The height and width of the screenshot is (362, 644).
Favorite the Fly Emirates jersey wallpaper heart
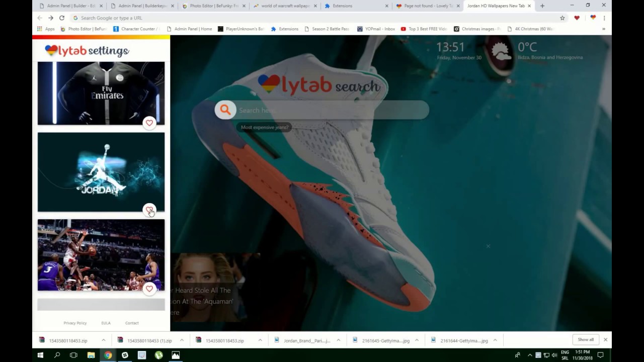[149, 123]
